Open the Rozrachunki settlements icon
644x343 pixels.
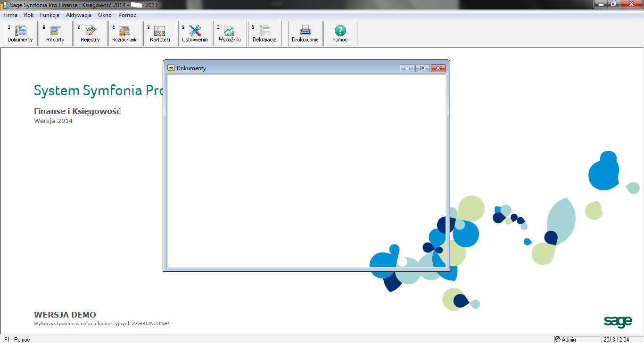pos(124,31)
